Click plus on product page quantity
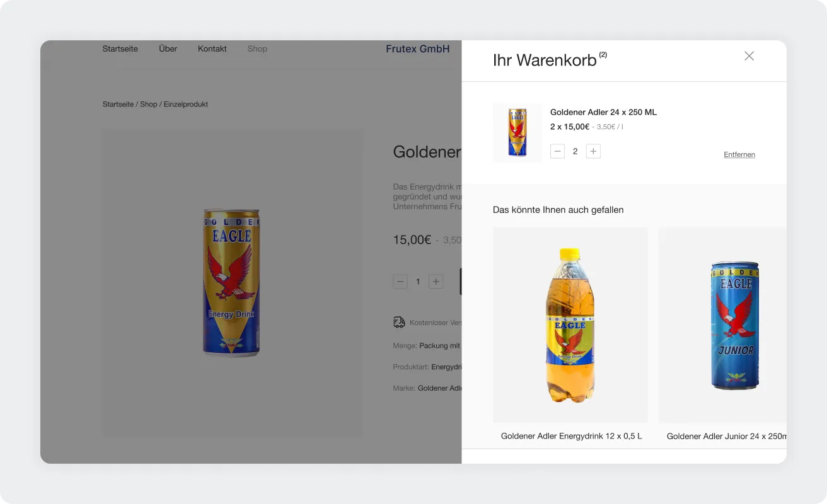This screenshot has width=827, height=504. pos(436,282)
